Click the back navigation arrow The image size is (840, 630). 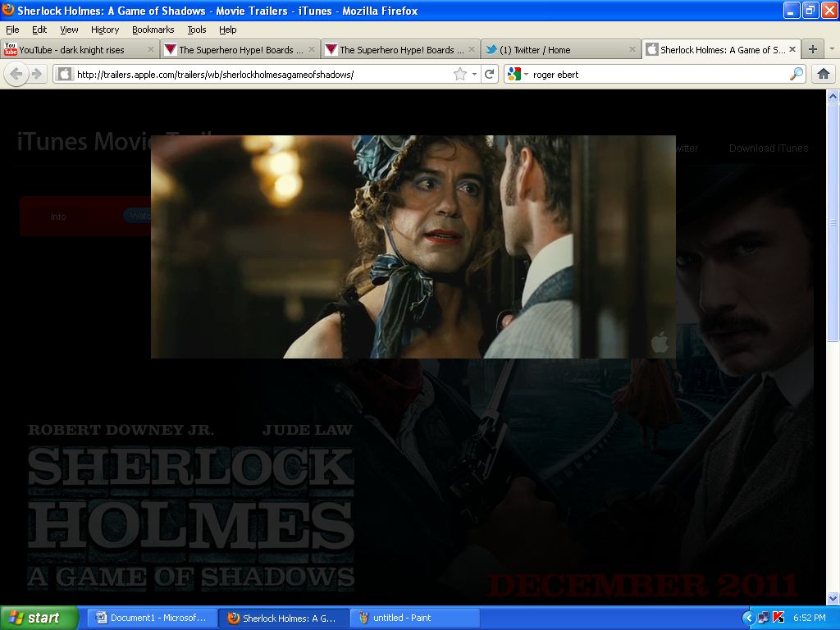(16, 74)
